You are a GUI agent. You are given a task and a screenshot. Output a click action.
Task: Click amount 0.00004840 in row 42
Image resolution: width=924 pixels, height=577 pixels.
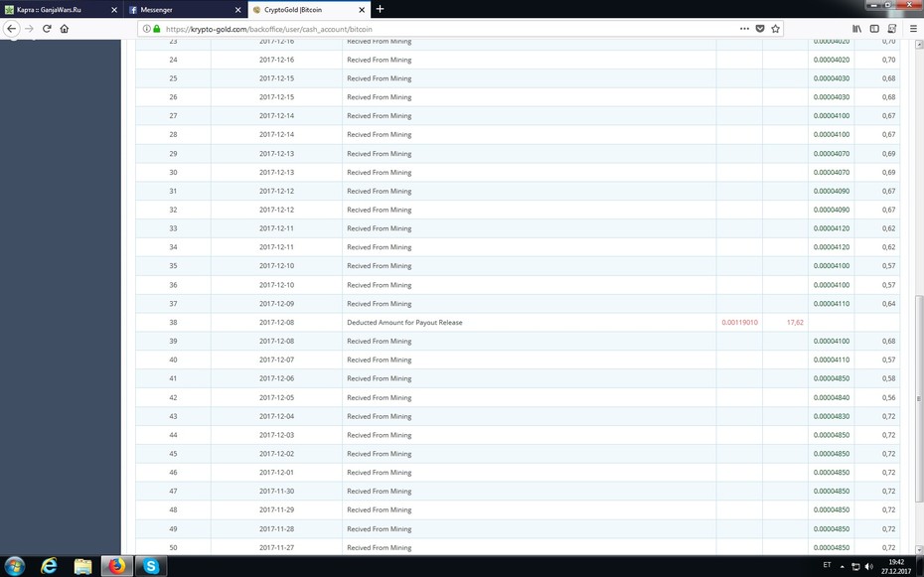click(832, 397)
